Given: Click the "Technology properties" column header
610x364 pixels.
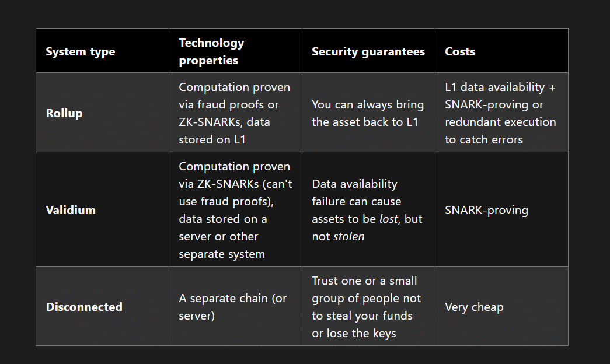Looking at the screenshot, I should click(x=211, y=51).
